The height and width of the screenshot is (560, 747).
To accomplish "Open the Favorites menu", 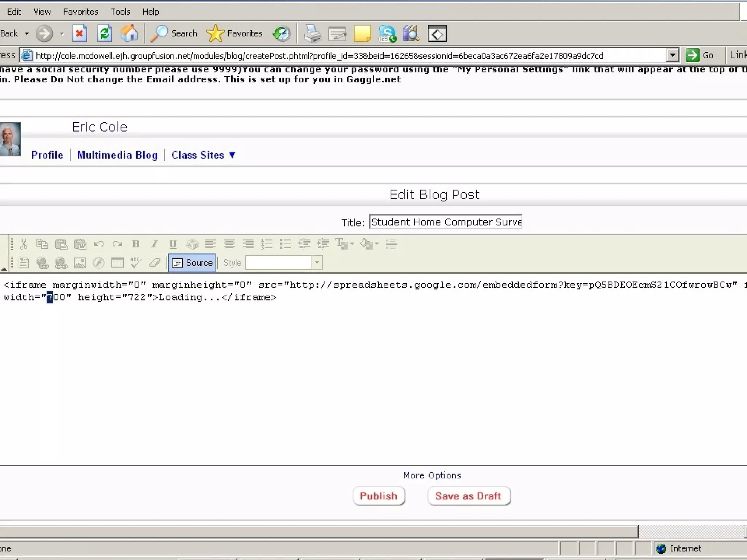I will point(81,12).
